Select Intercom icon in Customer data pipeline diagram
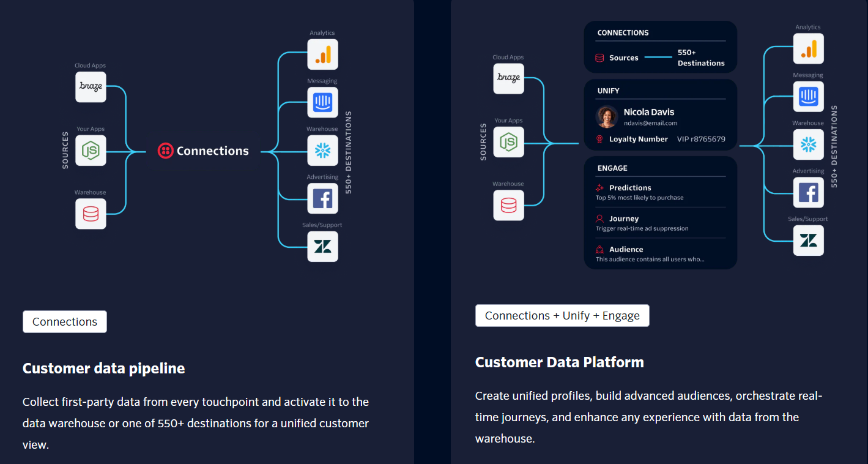Viewport: 868px width, 464px height. point(322,102)
